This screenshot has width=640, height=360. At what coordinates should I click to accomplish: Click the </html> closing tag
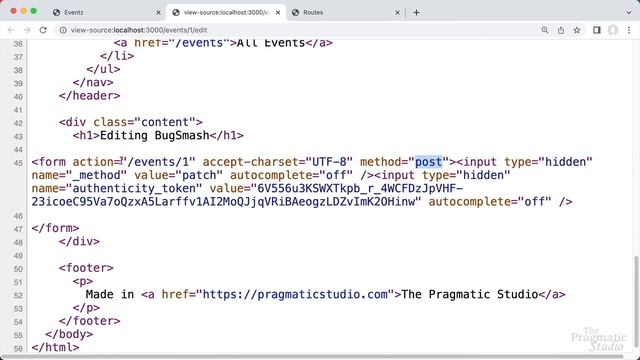click(x=55, y=347)
